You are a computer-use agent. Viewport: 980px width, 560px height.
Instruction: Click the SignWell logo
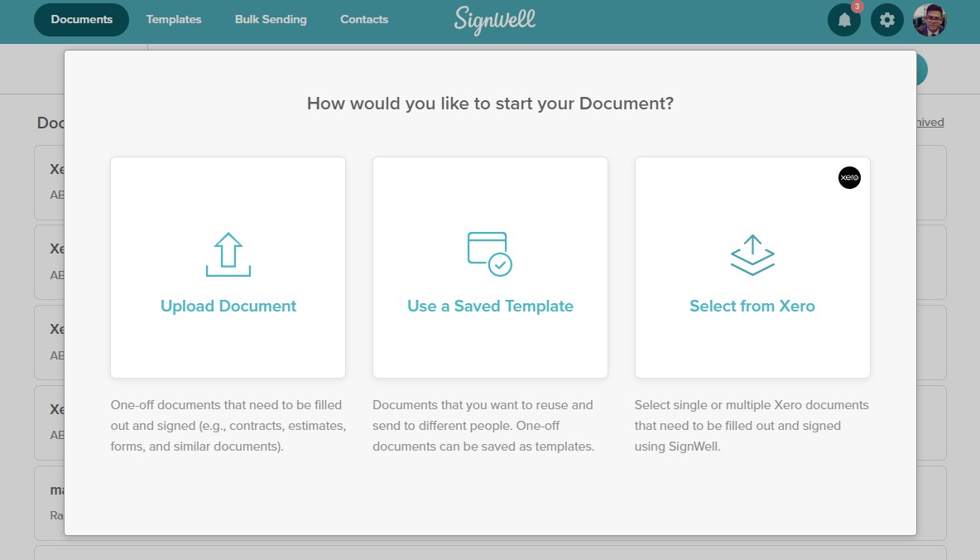[494, 20]
